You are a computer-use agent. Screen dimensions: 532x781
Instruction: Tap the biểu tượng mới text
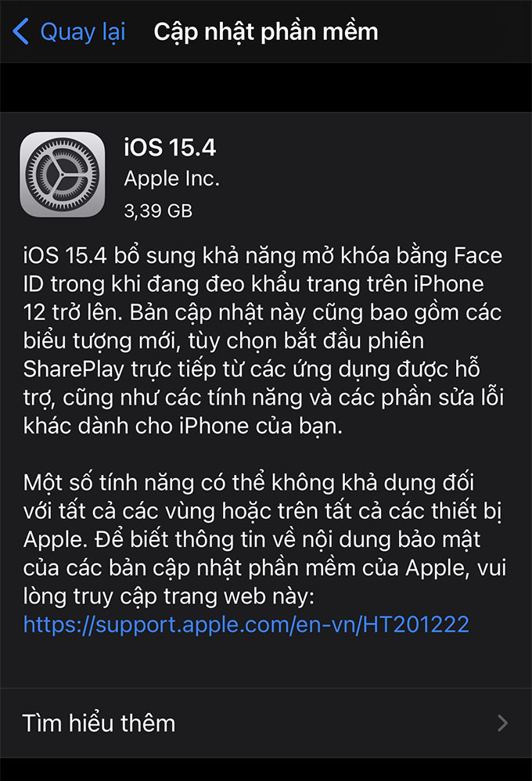tap(101, 341)
